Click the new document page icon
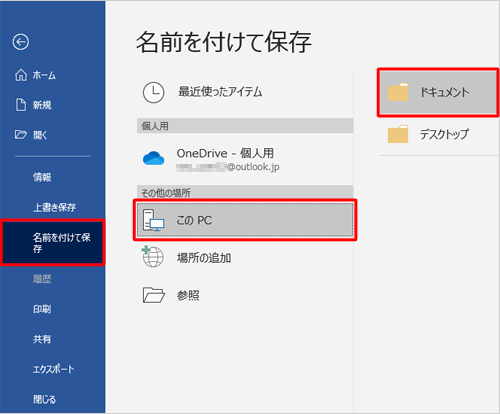Image resolution: width=500 pixels, height=414 pixels. point(21,105)
